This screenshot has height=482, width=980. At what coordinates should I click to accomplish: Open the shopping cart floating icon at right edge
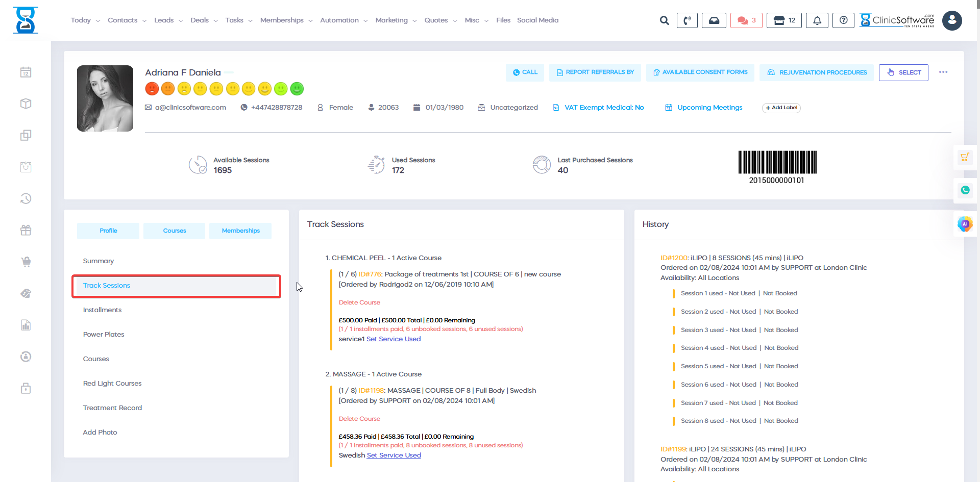click(965, 158)
